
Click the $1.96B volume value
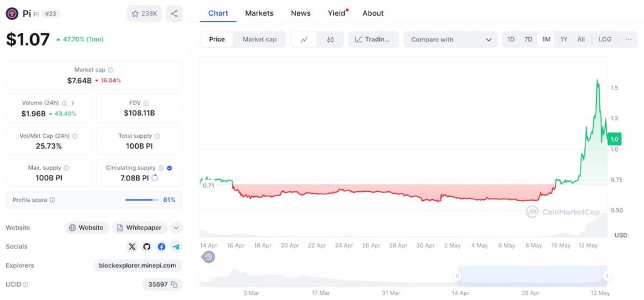coord(33,113)
